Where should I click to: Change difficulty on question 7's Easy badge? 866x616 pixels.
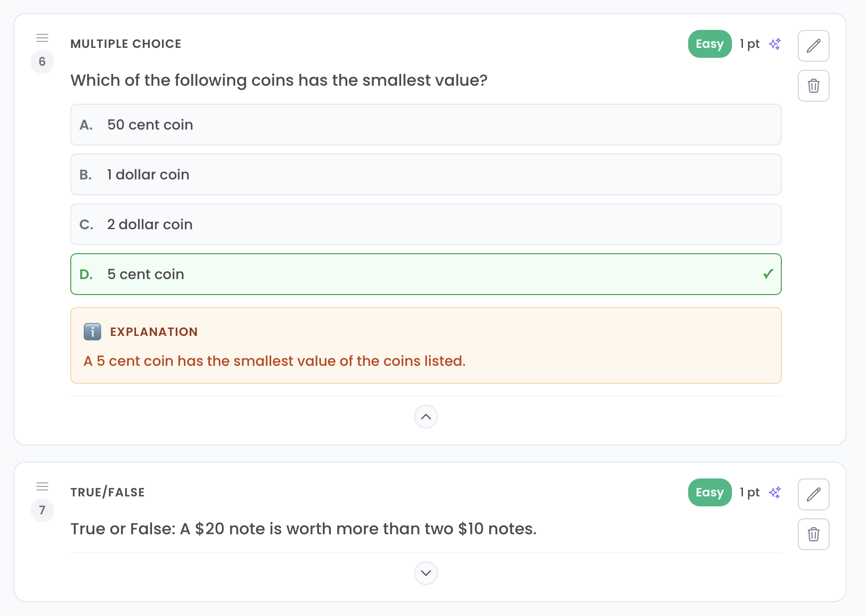click(x=710, y=492)
